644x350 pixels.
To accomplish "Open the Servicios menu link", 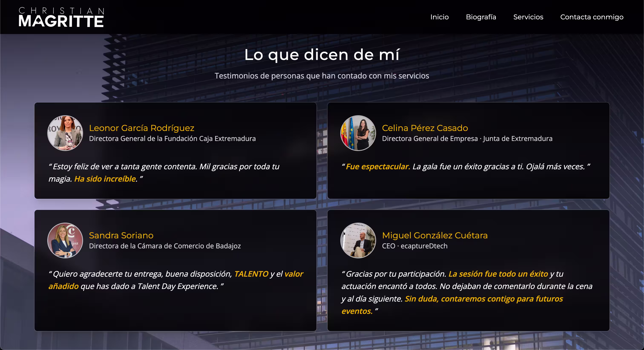I will point(528,17).
